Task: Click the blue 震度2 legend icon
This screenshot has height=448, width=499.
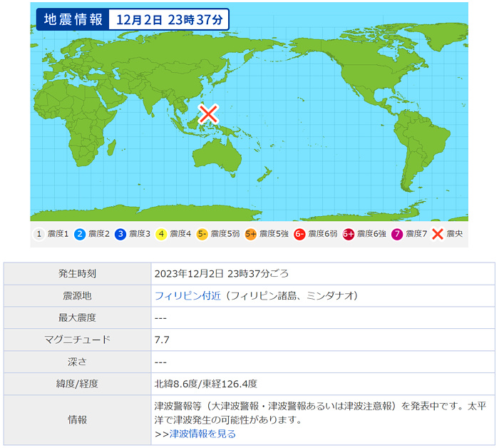Action: point(80,235)
